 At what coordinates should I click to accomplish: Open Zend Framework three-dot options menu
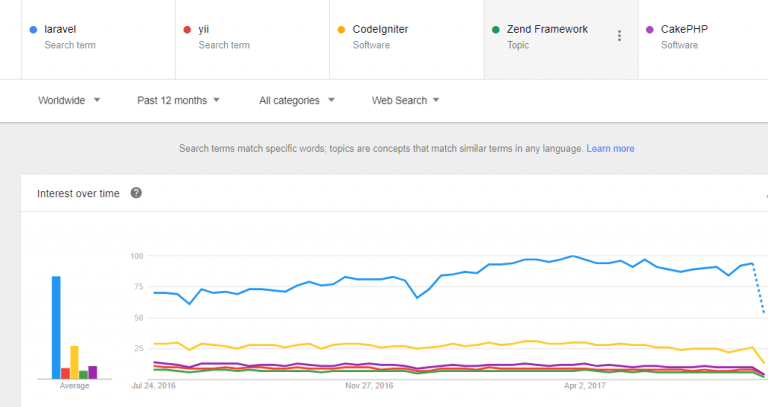pos(619,36)
